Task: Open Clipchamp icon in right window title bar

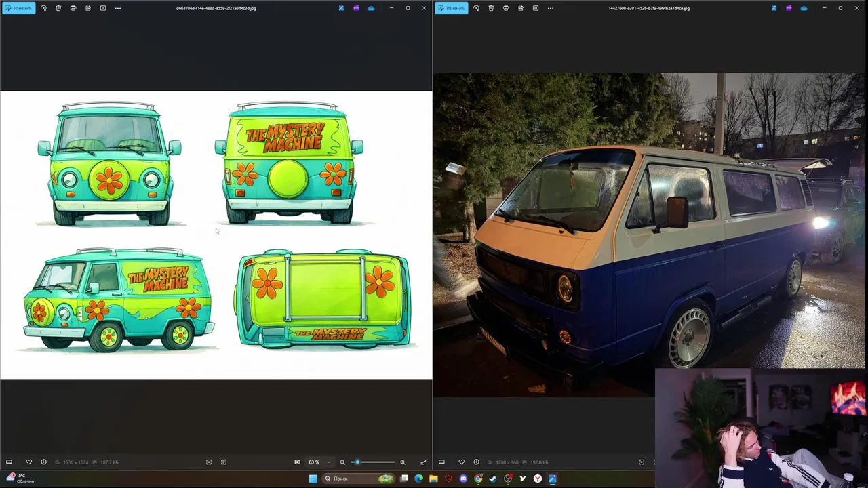Action: 789,8
